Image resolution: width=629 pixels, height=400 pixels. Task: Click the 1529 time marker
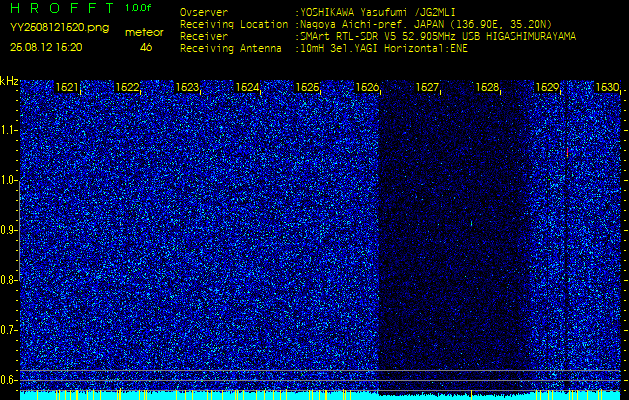547,87
